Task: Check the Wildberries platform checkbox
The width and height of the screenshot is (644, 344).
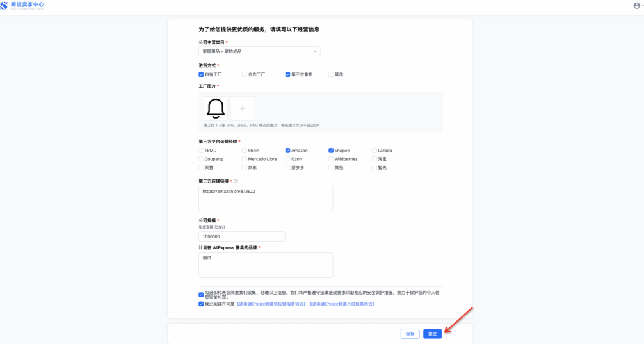Action: click(331, 159)
